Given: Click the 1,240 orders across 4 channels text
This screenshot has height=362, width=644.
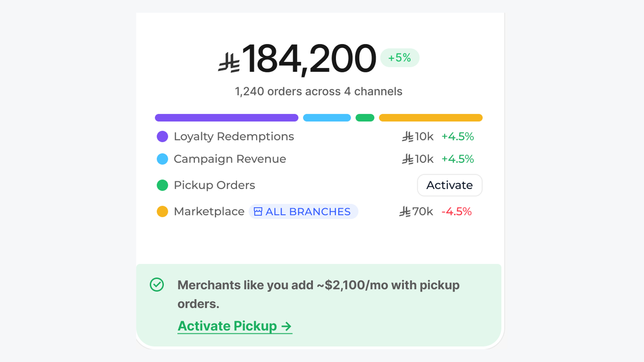Looking at the screenshot, I should (x=319, y=91).
